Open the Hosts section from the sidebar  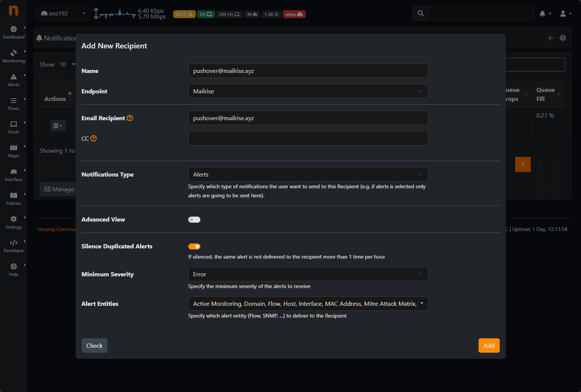click(14, 127)
